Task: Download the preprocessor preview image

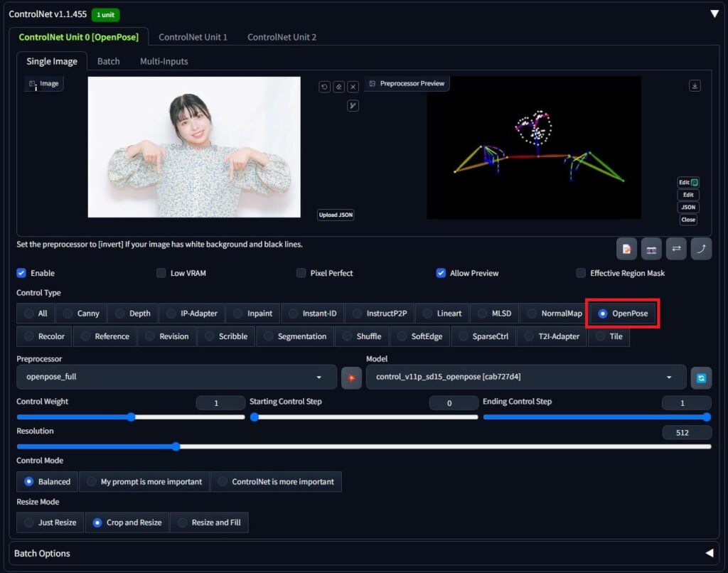Action: tap(695, 85)
